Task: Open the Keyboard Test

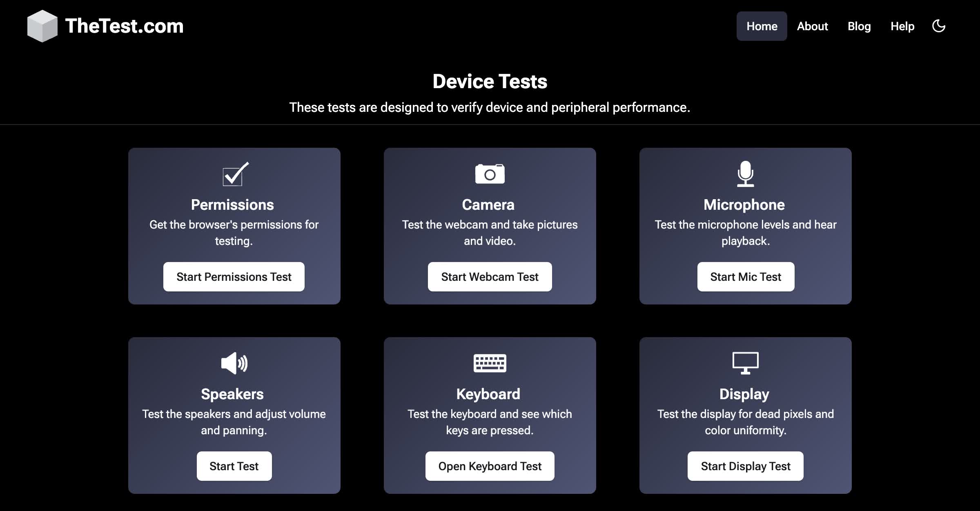Action: [490, 466]
